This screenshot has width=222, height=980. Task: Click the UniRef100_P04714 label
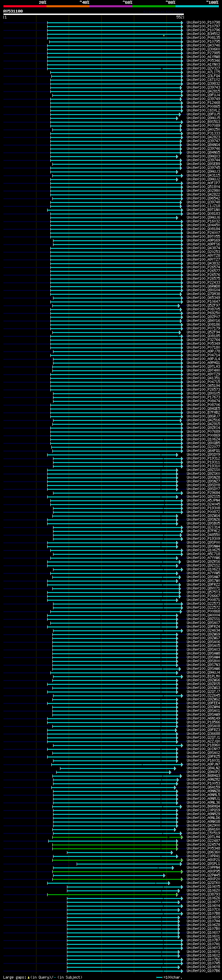click(x=203, y=355)
